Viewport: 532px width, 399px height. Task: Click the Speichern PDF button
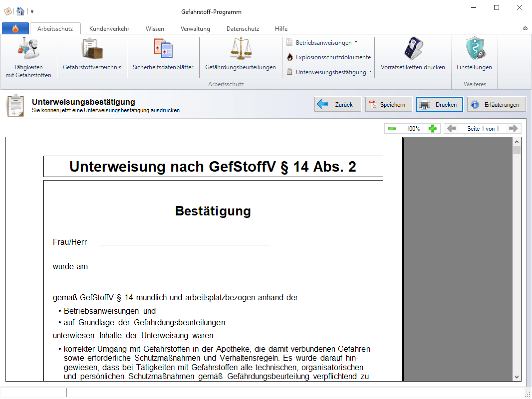(389, 104)
